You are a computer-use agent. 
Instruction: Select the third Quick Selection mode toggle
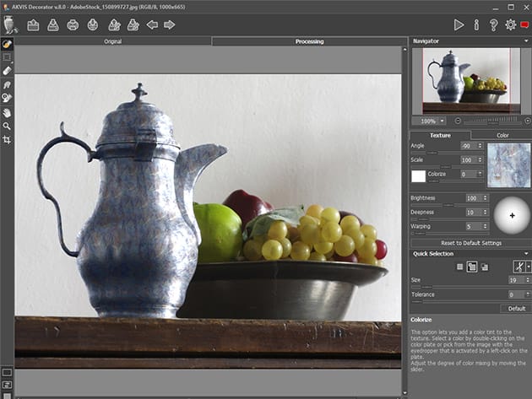pos(485,267)
